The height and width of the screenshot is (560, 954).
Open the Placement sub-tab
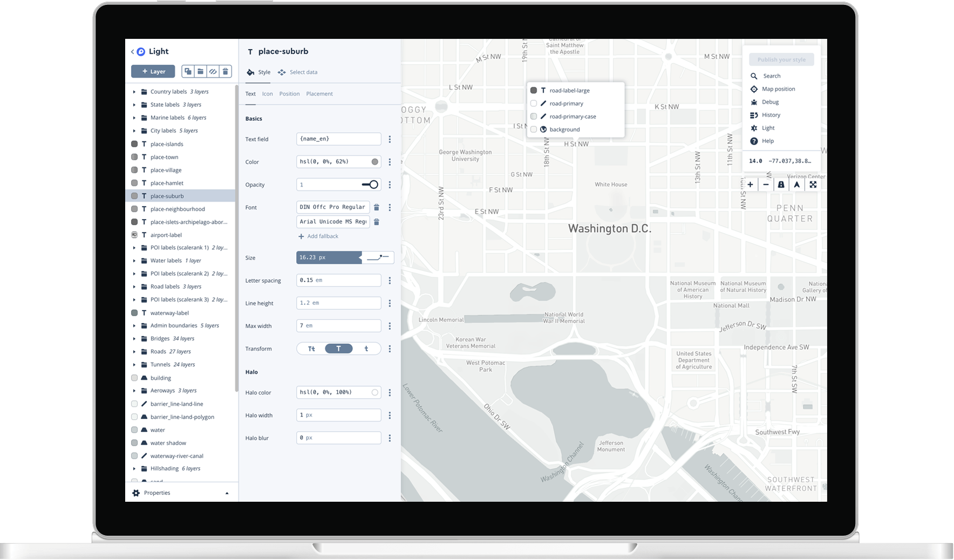319,94
